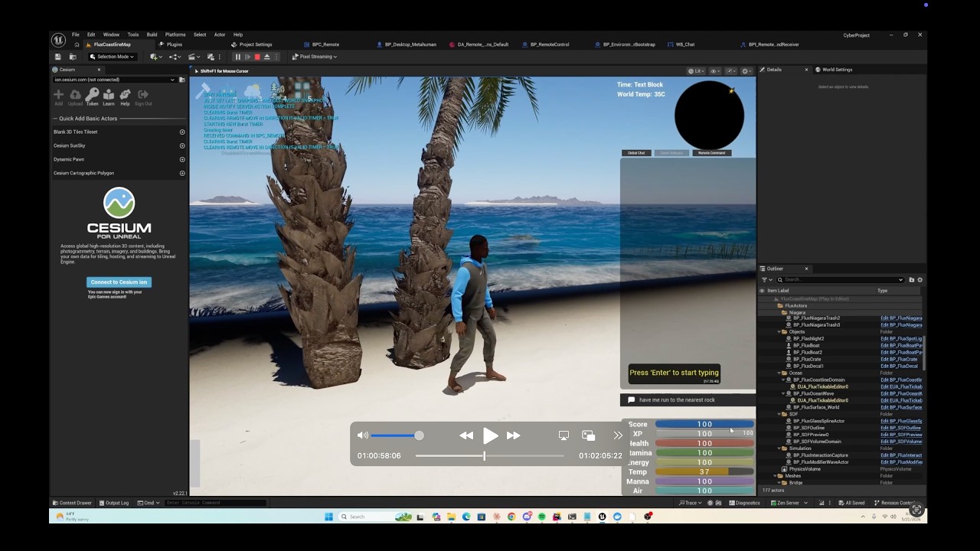The height and width of the screenshot is (551, 980).
Task: Open the Platforms menu
Action: pos(175,34)
